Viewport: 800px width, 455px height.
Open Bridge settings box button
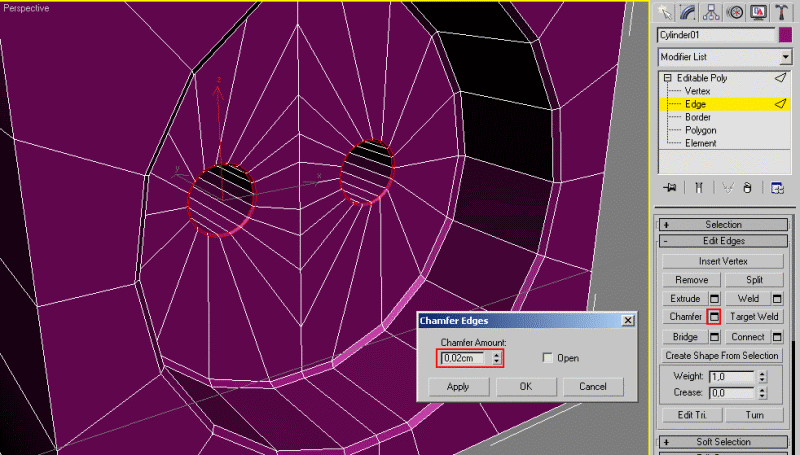point(714,337)
